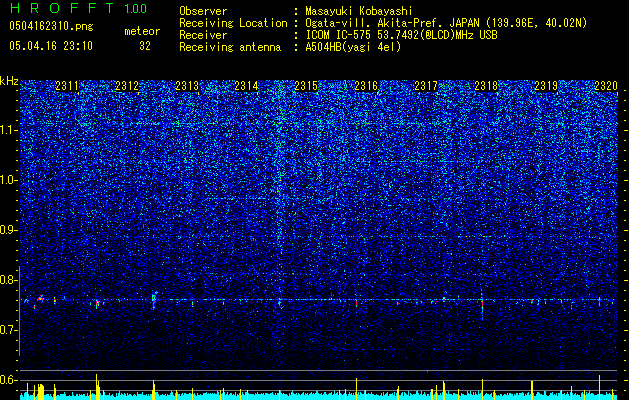The image size is (629, 400).
Task: Click the 2320 time marker
Action: pos(606,86)
